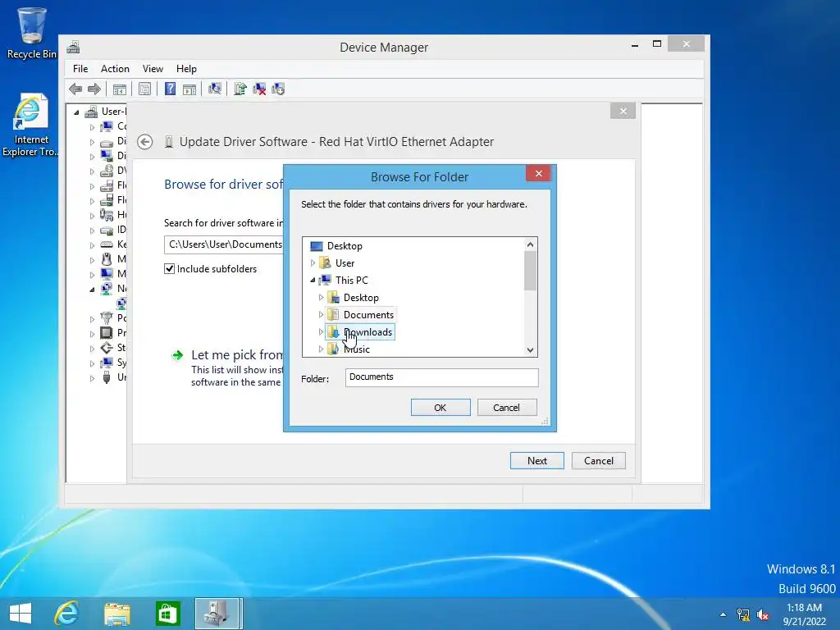Toggle the Include subfolders checkbox
This screenshot has height=630, width=840.
tap(169, 269)
